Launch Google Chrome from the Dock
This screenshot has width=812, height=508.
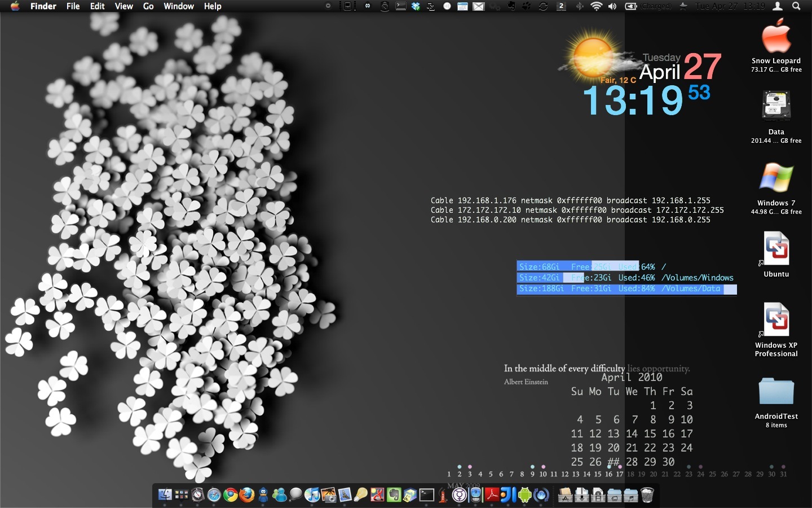click(x=230, y=495)
